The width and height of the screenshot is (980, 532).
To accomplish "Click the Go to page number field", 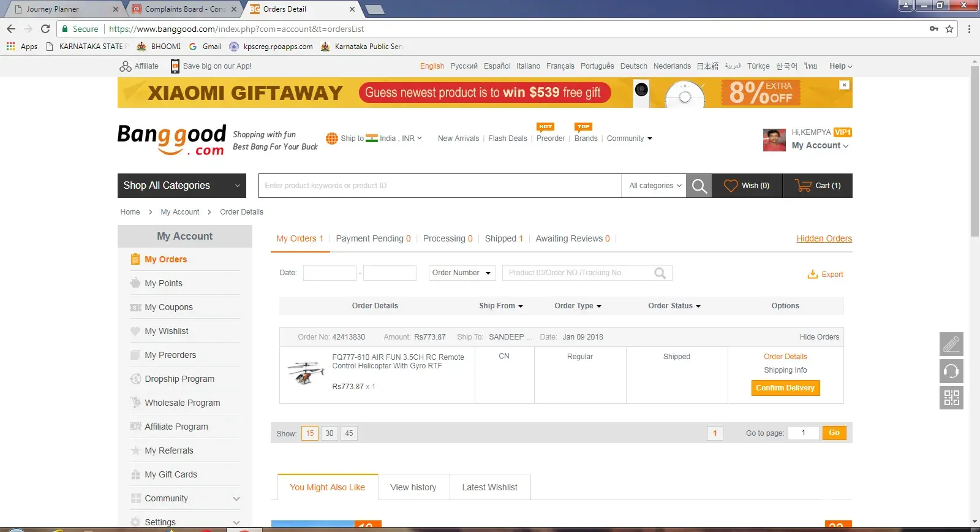I will [x=803, y=433].
